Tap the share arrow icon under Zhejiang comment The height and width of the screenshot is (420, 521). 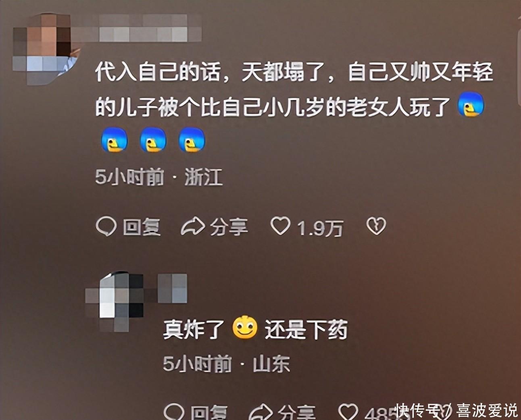tap(193, 227)
